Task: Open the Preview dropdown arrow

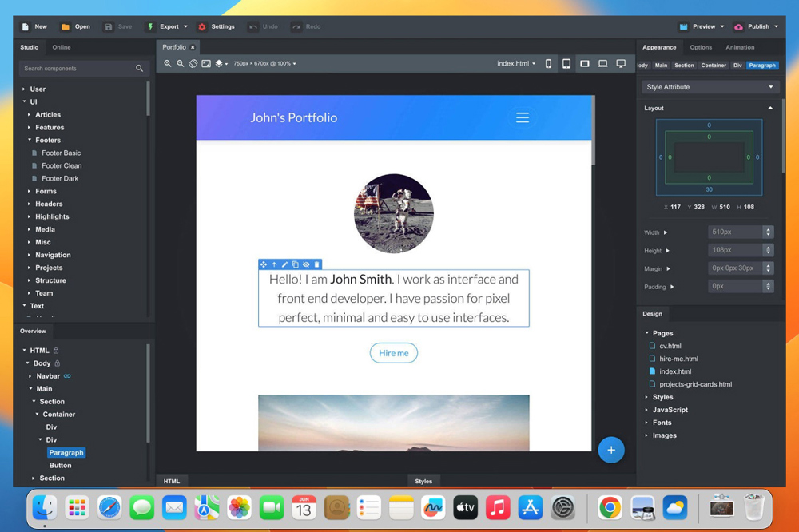Action: tap(722, 26)
